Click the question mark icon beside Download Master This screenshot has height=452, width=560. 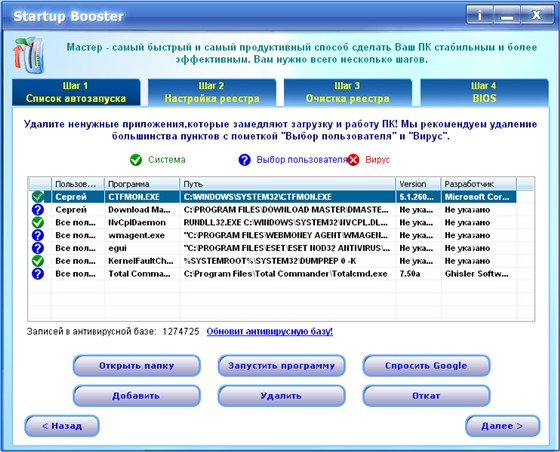pos(38,210)
